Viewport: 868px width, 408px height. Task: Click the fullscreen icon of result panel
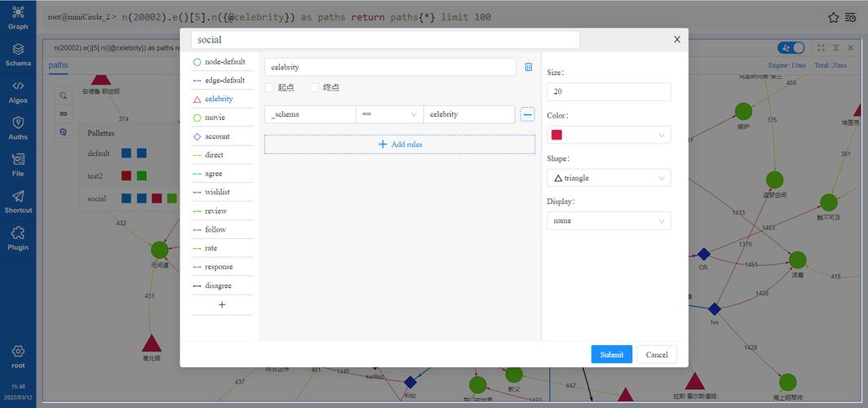pyautogui.click(x=821, y=48)
